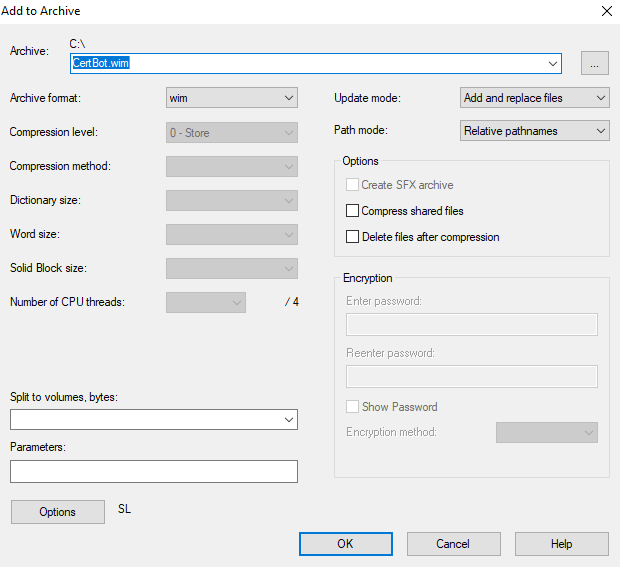Expand the Compression level dropdown
Viewport: 620px width, 567px height.
pyautogui.click(x=231, y=132)
